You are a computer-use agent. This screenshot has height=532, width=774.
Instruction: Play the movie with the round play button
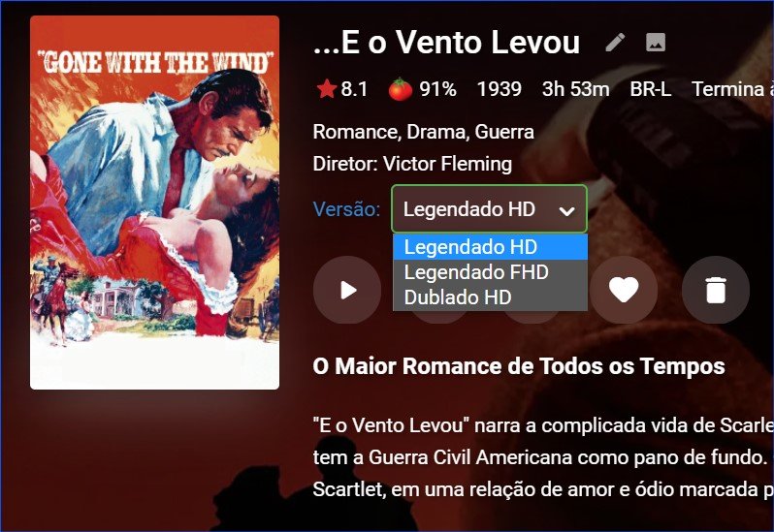coord(347,290)
